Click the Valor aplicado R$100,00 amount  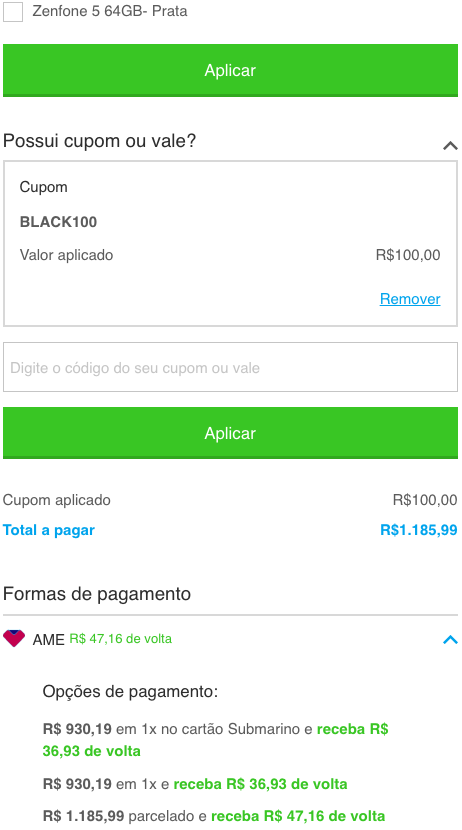(408, 255)
